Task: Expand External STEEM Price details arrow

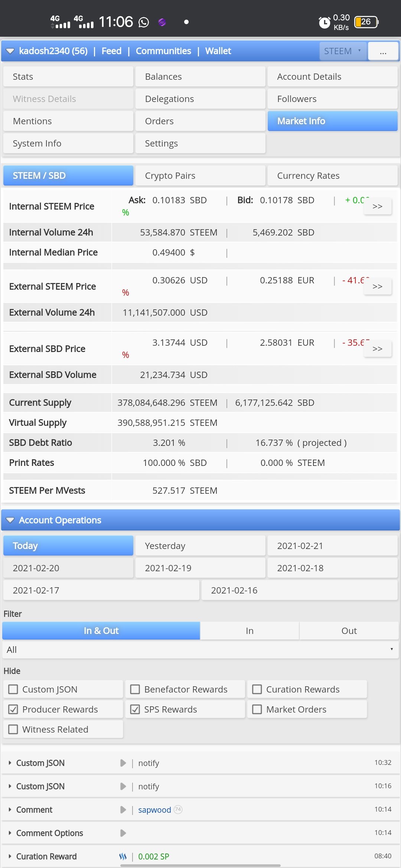Action: pos(378,286)
